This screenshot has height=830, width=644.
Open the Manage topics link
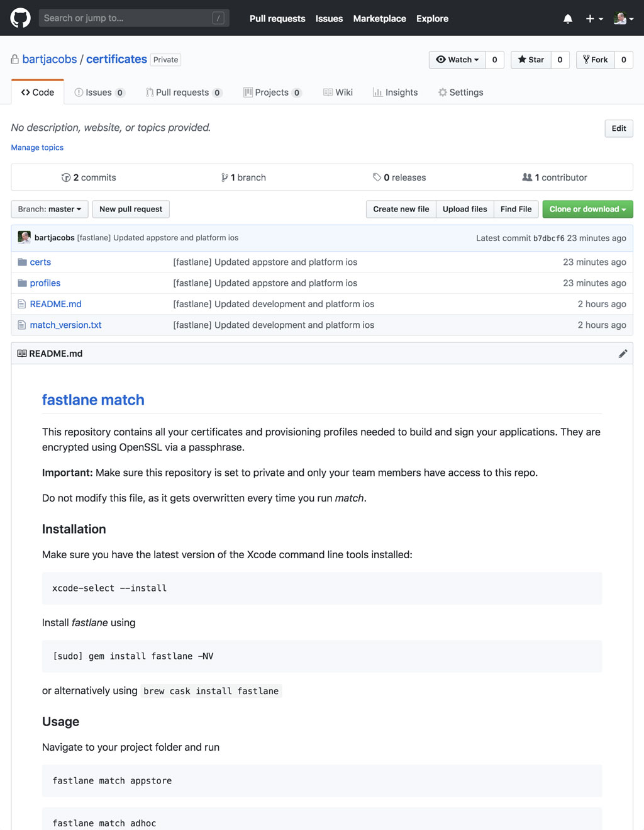tap(36, 147)
